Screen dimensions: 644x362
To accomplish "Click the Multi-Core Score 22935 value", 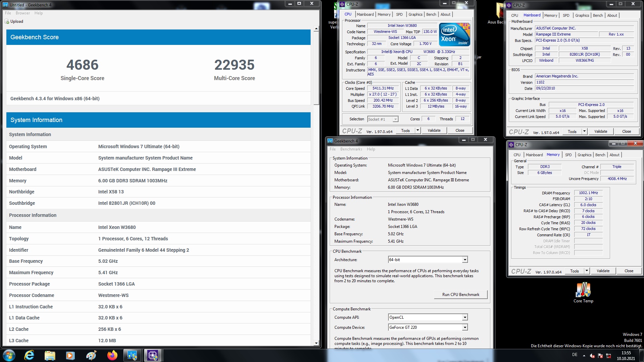I will (234, 65).
